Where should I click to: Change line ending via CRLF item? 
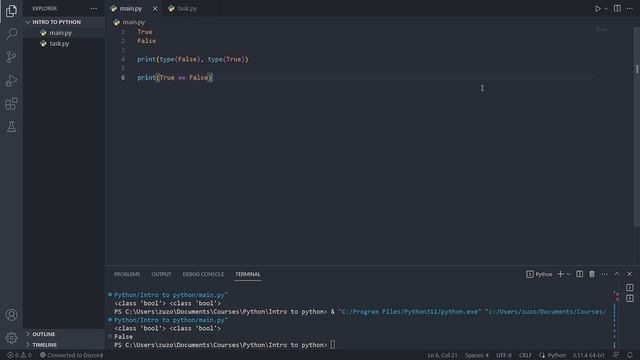coord(525,356)
